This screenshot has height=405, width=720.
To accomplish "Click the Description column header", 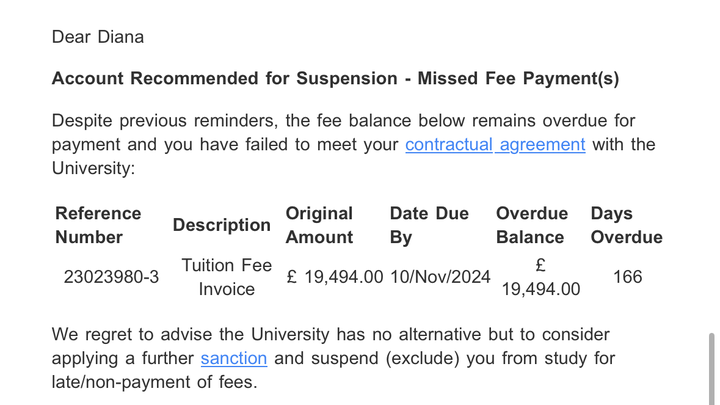I will (x=221, y=225).
